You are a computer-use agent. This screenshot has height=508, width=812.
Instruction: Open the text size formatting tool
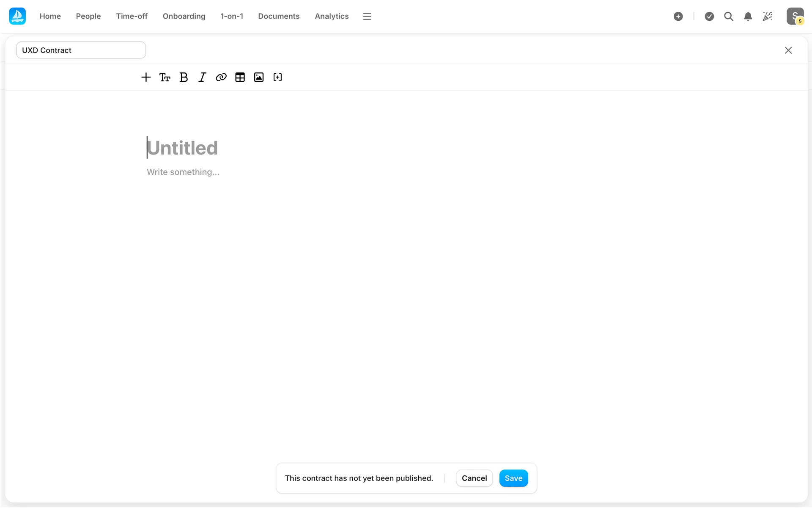(x=165, y=77)
